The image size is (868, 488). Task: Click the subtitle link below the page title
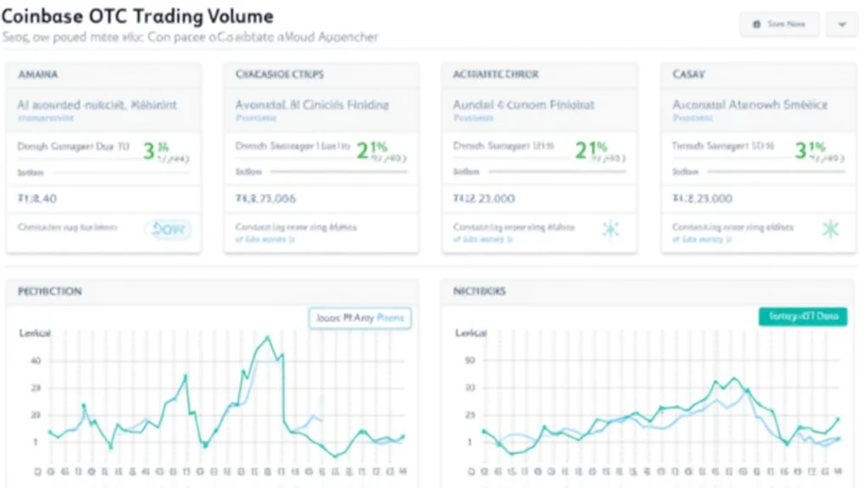click(x=191, y=37)
